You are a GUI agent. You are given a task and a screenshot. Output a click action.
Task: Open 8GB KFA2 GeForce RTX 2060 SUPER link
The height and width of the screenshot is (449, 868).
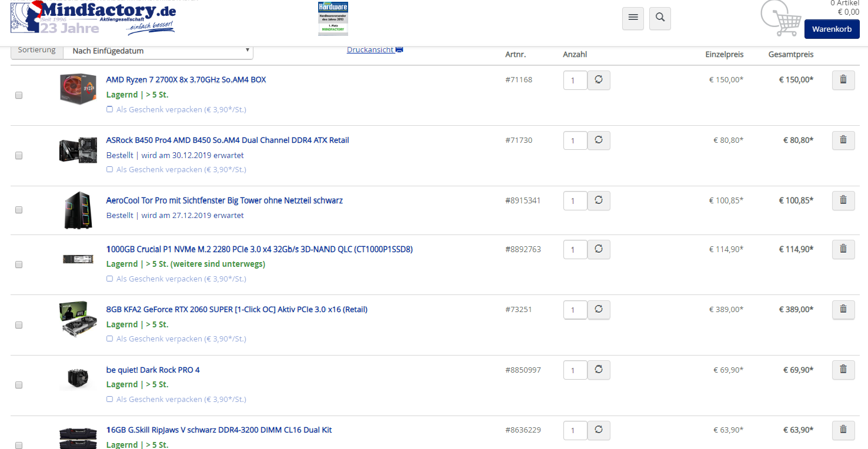point(237,310)
